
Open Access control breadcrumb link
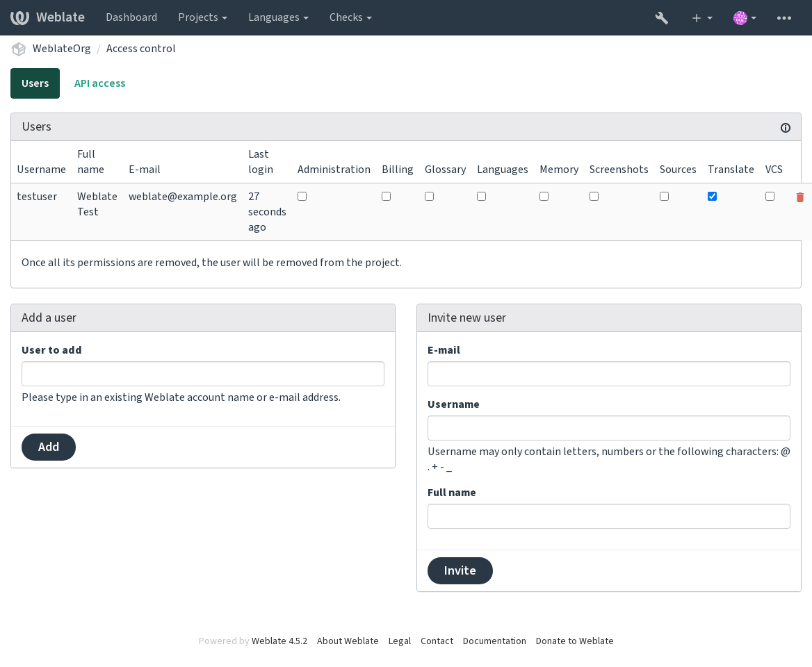pyautogui.click(x=141, y=49)
